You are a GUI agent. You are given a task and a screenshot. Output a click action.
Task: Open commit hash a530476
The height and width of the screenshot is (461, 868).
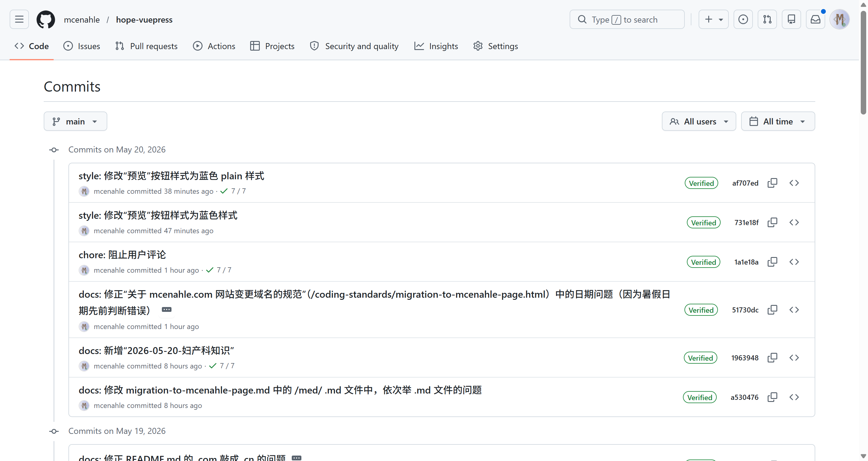pyautogui.click(x=744, y=397)
